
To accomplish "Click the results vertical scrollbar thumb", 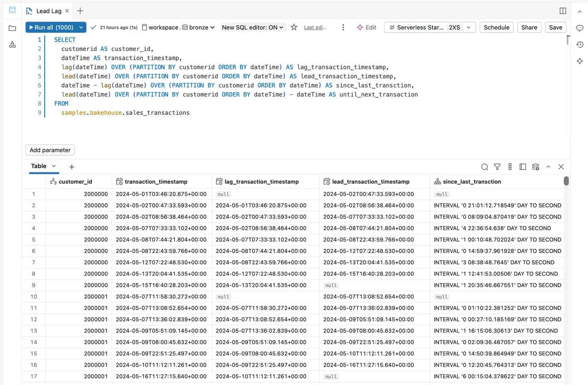I will pos(566,181).
